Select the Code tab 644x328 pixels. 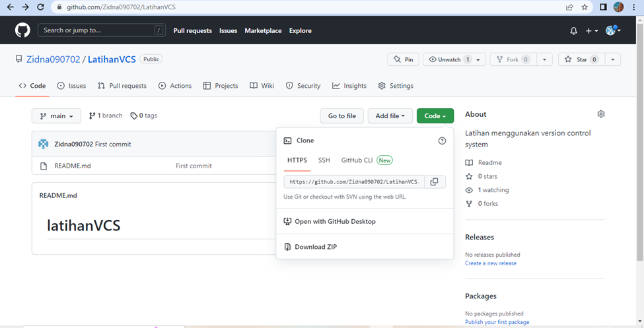32,86
